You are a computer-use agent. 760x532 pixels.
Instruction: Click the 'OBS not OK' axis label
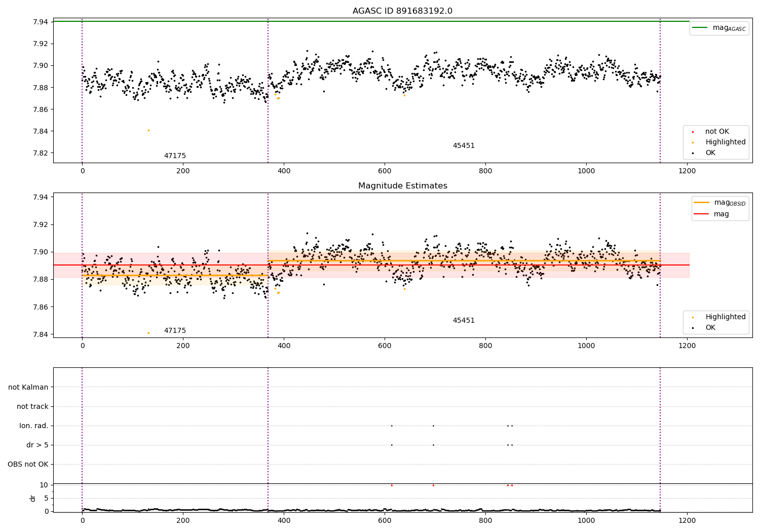coord(28,464)
